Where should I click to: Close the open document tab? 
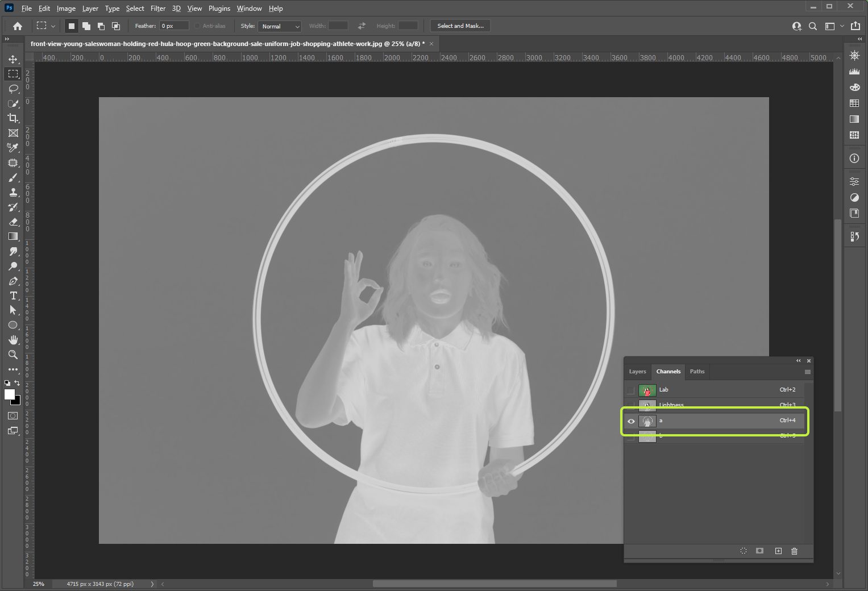pos(431,44)
